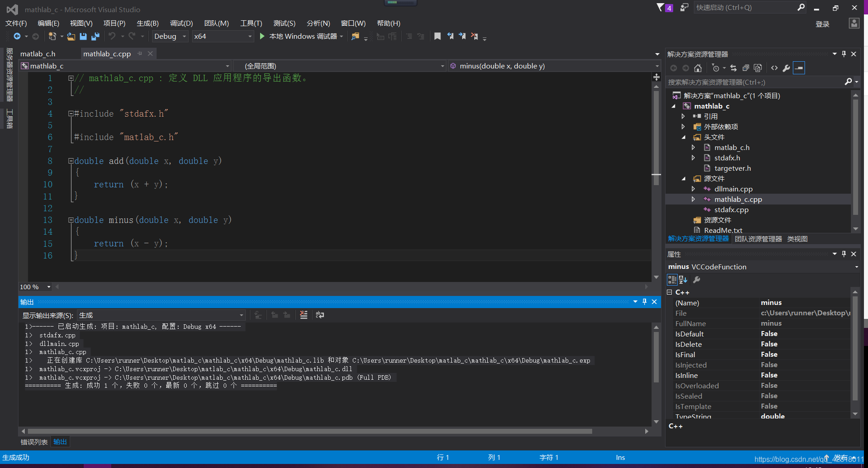Click the Open File folder icon
868x468 pixels.
pyautogui.click(x=71, y=36)
